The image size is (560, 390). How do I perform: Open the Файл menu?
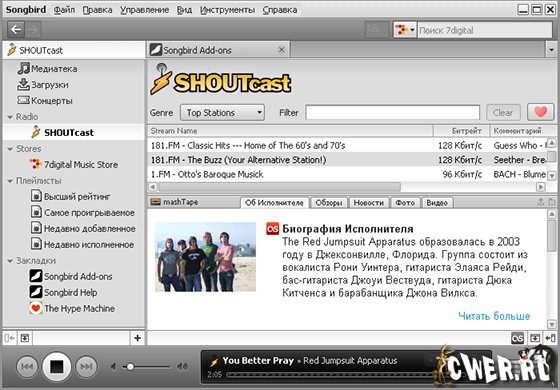coord(64,10)
